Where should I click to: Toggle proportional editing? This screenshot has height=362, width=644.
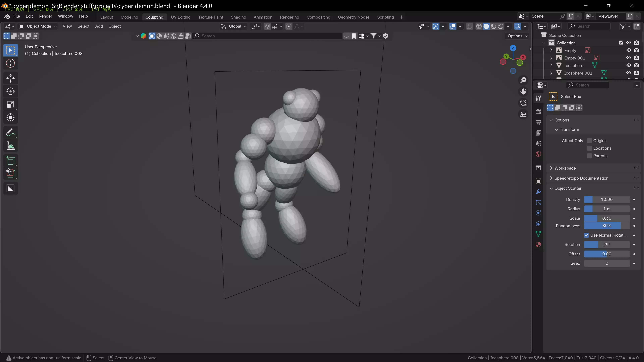tap(289, 26)
